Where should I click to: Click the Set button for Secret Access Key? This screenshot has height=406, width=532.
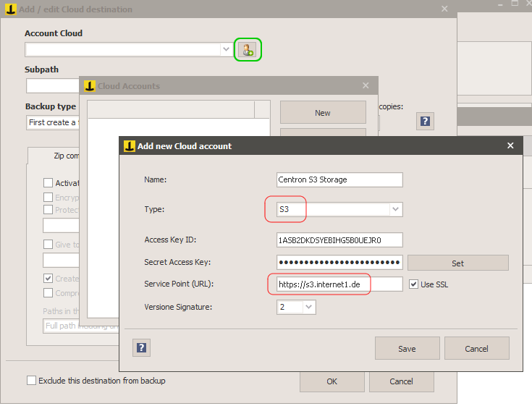point(457,263)
